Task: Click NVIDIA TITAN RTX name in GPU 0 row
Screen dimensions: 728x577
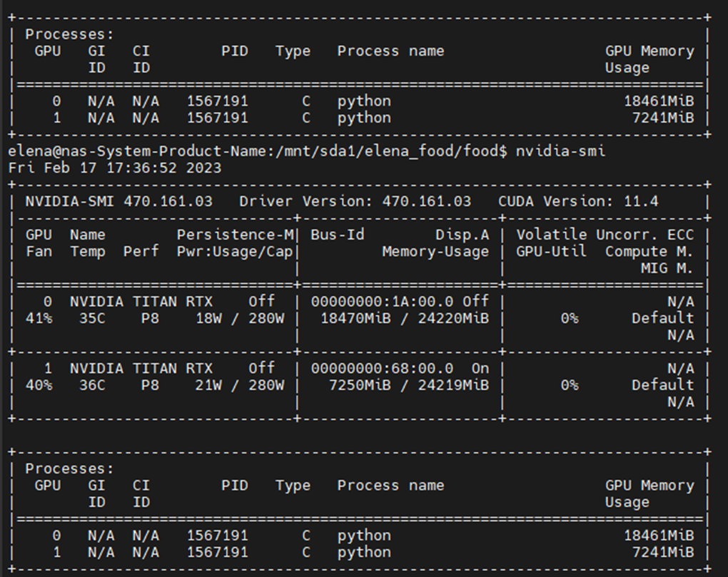Action: [x=141, y=302]
